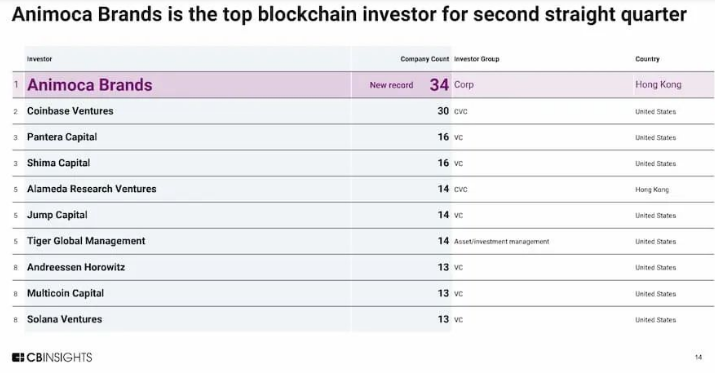Image resolution: width=715 pixels, height=374 pixels.
Task: Select the Shima Capital entry
Action: point(58,163)
